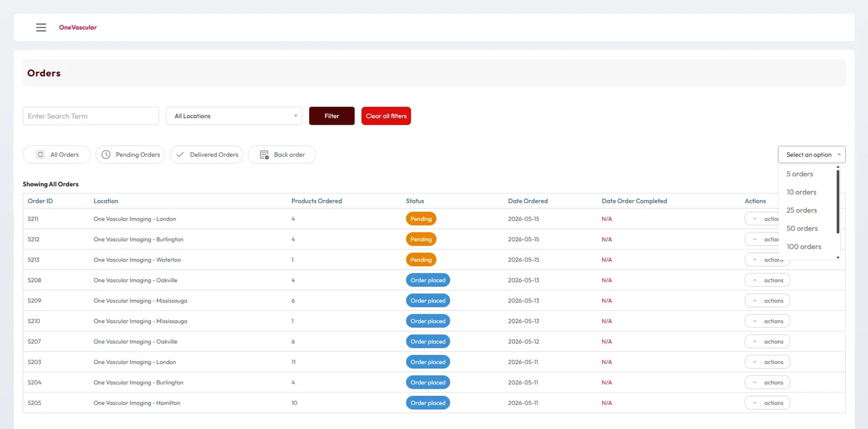The height and width of the screenshot is (429, 868).
Task: Click the Pending badge for order 5211
Action: point(421,219)
